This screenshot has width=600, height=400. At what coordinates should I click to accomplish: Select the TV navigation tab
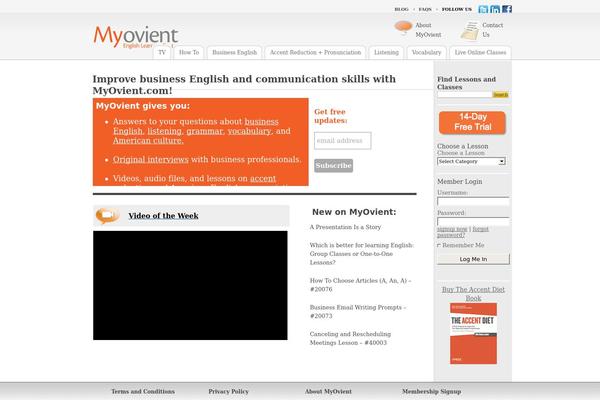tap(162, 52)
